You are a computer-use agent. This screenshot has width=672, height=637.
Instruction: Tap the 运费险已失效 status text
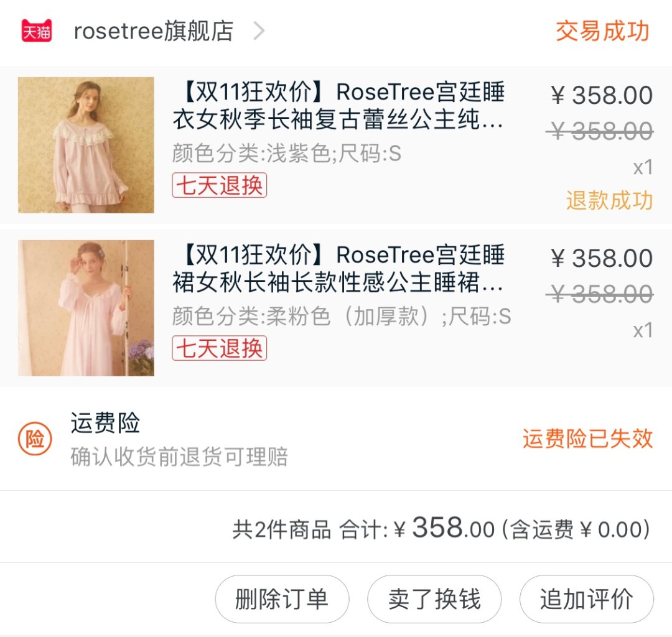click(x=587, y=439)
